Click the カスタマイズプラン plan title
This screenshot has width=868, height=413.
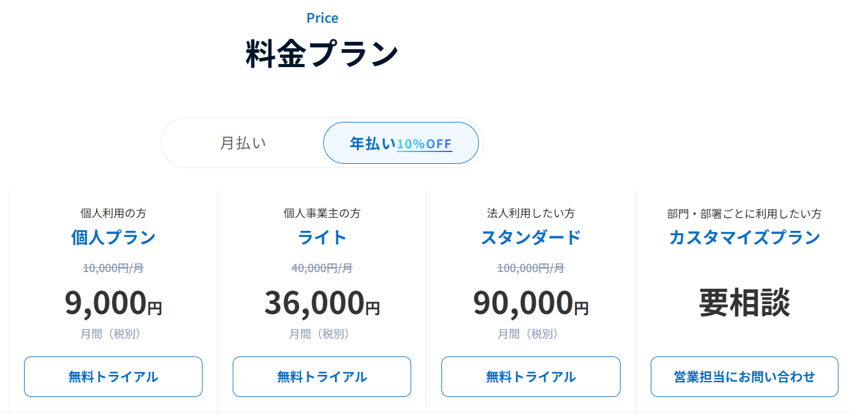click(744, 238)
